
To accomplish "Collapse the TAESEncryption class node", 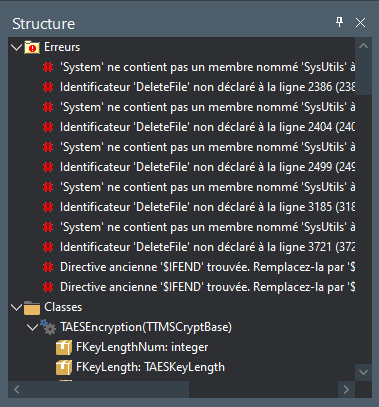I will [x=32, y=327].
